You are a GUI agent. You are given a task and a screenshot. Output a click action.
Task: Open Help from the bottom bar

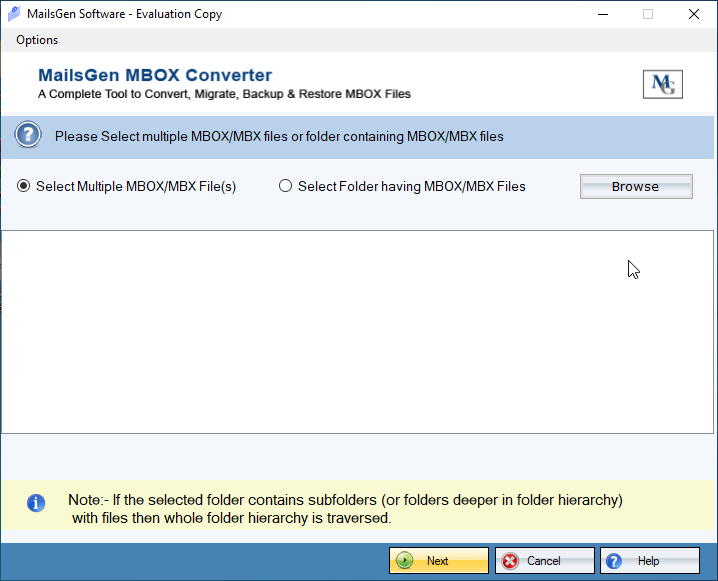650,560
